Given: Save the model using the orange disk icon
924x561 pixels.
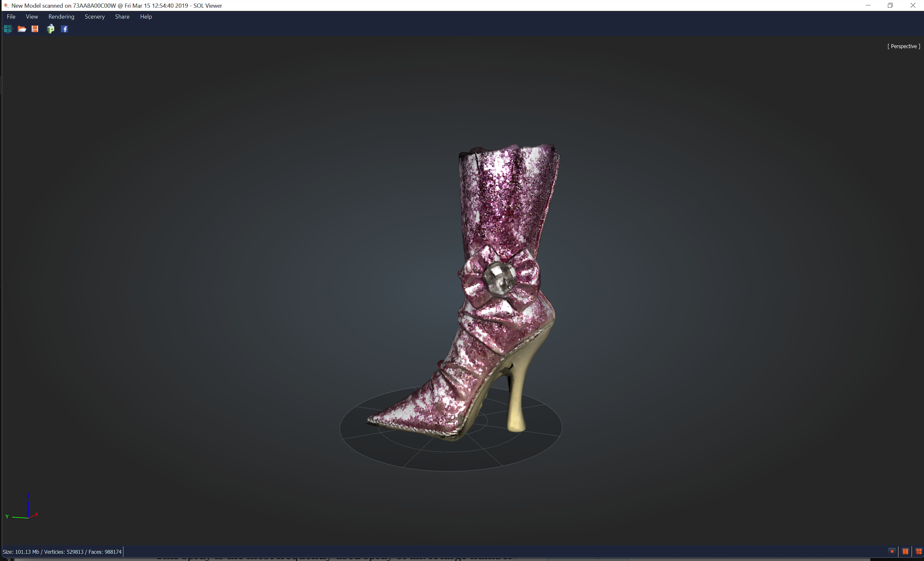Looking at the screenshot, I should point(35,29).
